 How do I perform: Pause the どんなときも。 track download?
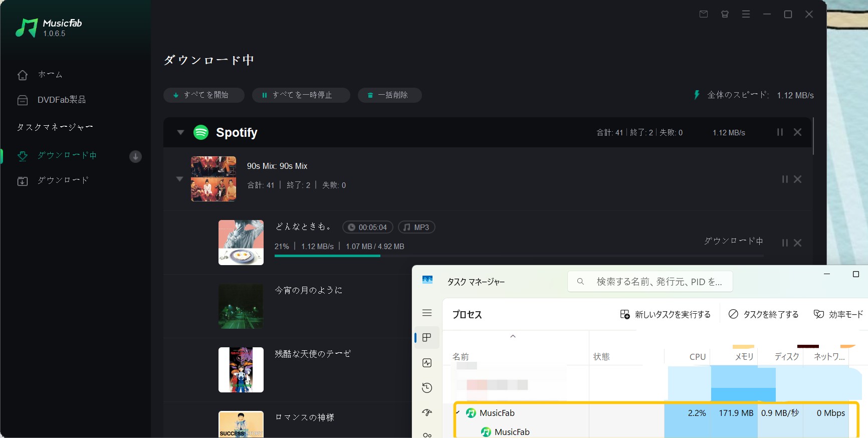(785, 243)
